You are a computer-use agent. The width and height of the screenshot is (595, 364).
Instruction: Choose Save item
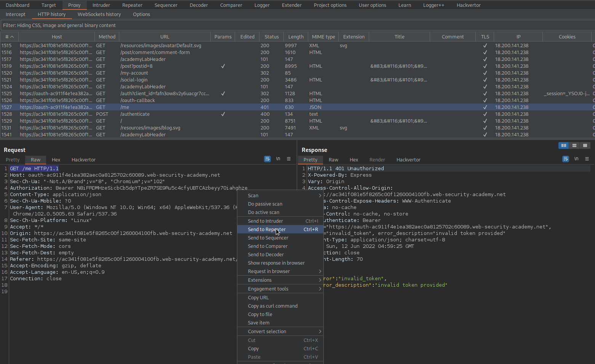tap(280, 322)
